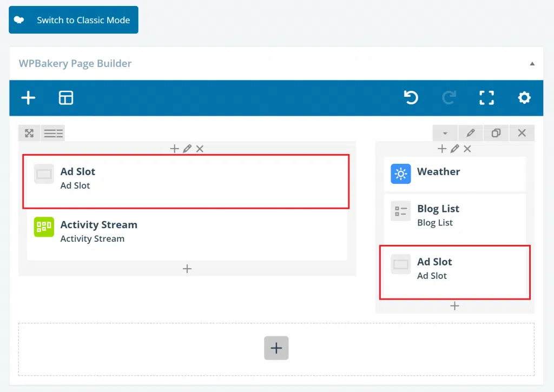The width and height of the screenshot is (554, 392).
Task: Click the row drag-move handle icon
Action: [x=29, y=133]
